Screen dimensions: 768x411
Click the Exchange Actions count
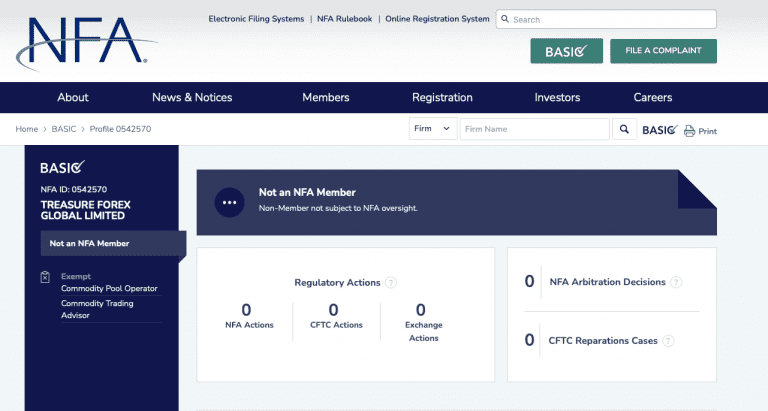[x=421, y=310]
